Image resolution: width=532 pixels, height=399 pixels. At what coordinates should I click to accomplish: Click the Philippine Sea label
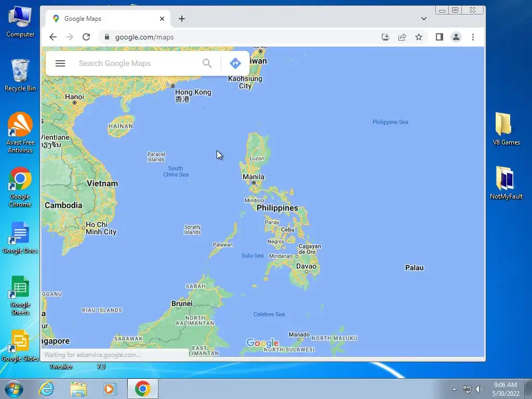click(x=390, y=122)
